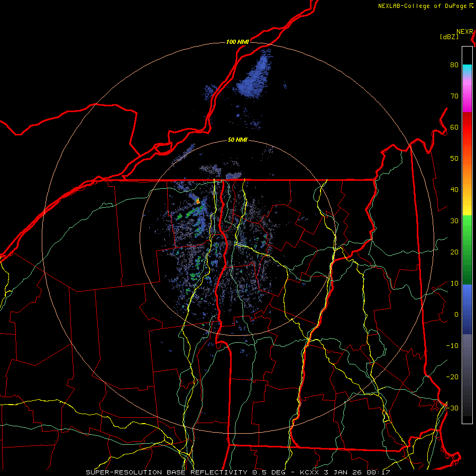Screen dimensions: 476x476
Task: Click the large blue echo near 100 NMI ring
Action: coord(253,76)
